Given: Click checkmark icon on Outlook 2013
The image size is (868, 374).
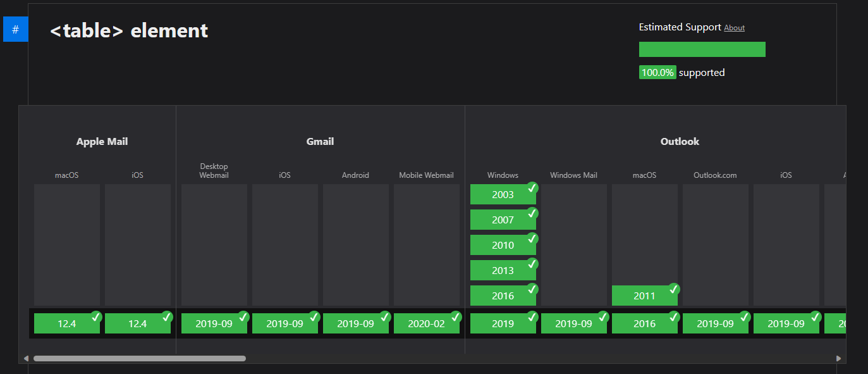Looking at the screenshot, I should pos(532,264).
